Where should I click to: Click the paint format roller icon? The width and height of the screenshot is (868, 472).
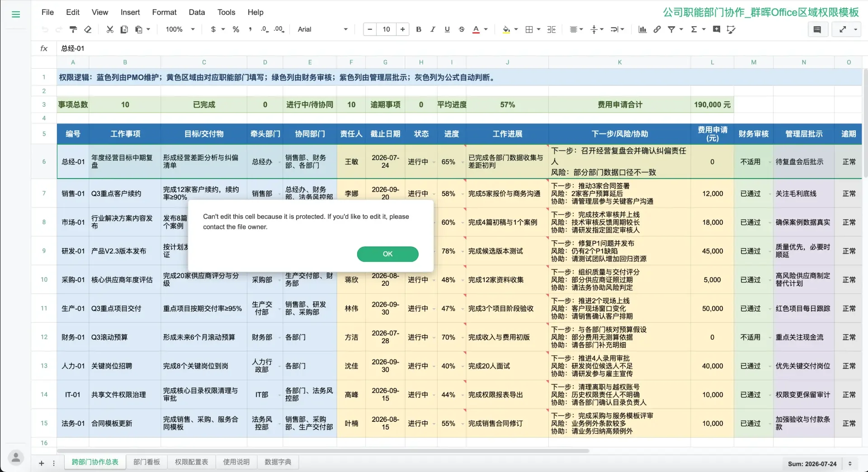(x=73, y=29)
